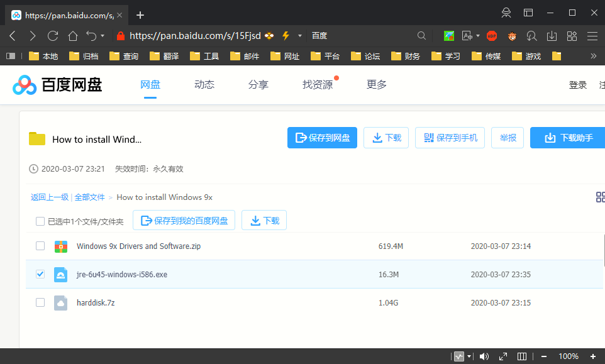Click the undo closed tab icon

[x=91, y=36]
